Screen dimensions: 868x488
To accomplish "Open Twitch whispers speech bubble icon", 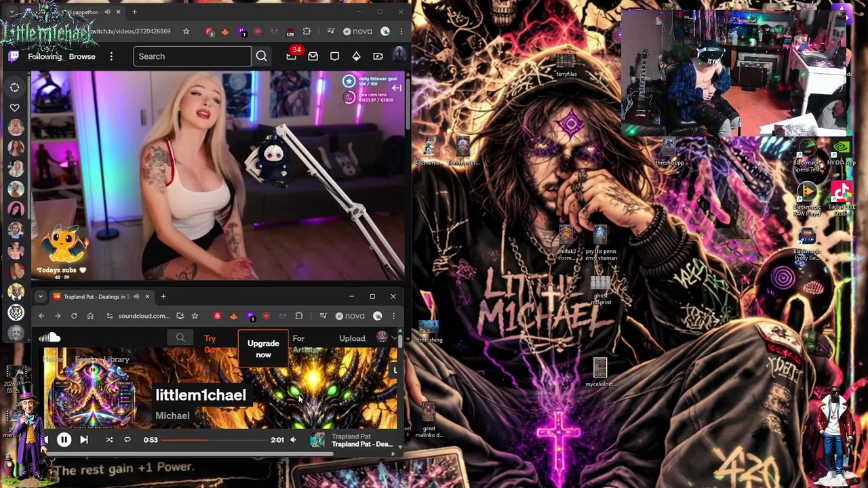I will [x=334, y=56].
